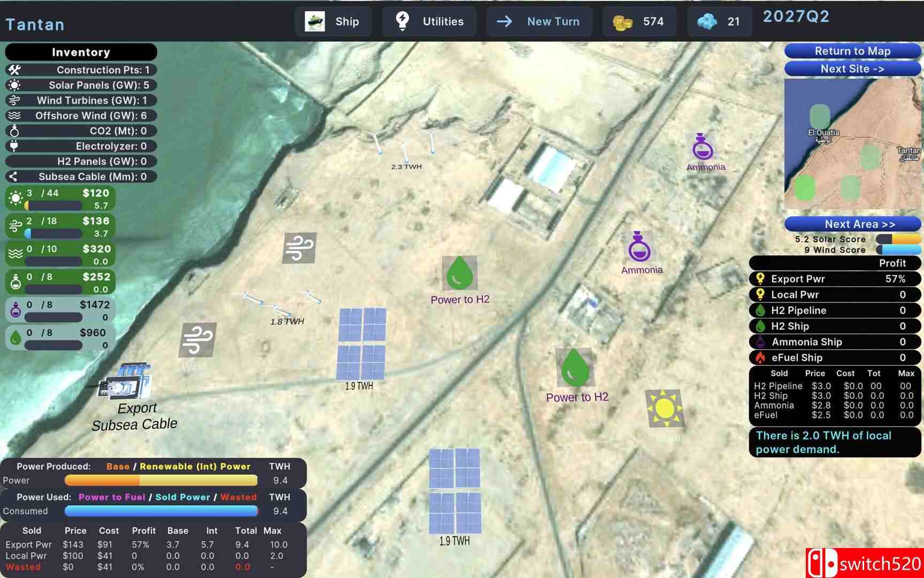924x578 pixels.
Task: Open the Ship menu
Action: pyautogui.click(x=333, y=21)
